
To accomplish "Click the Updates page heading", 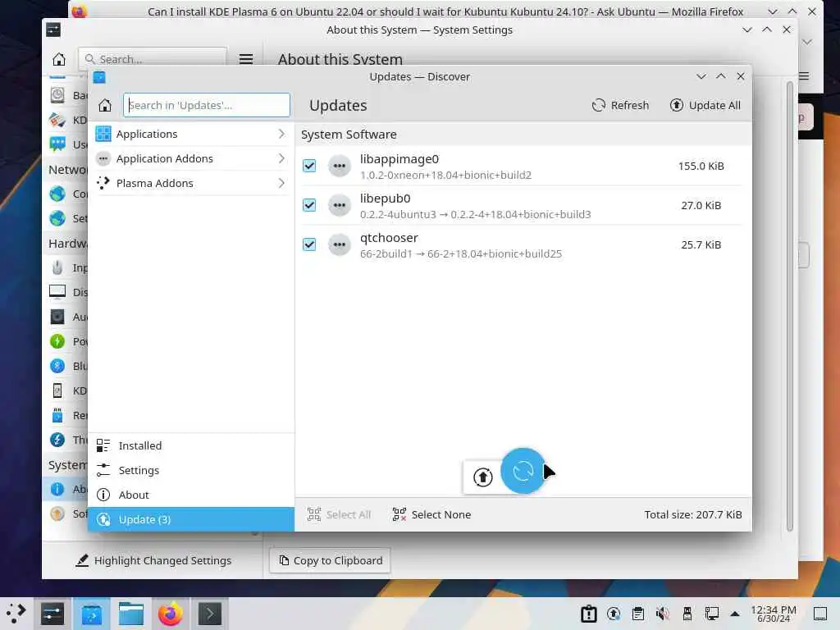I will coord(338,106).
